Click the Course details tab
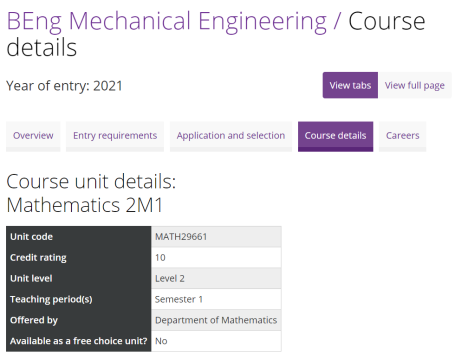The image size is (455, 361). [335, 136]
